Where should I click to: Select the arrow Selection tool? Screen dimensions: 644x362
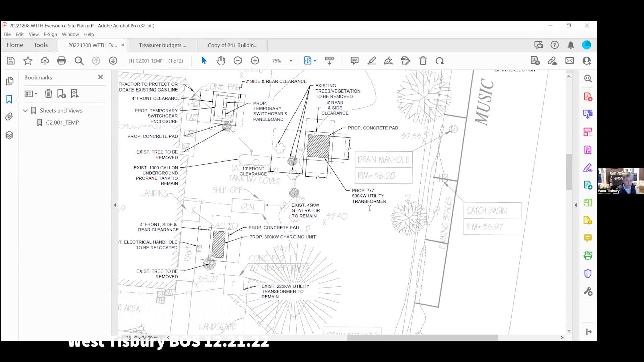click(204, 61)
